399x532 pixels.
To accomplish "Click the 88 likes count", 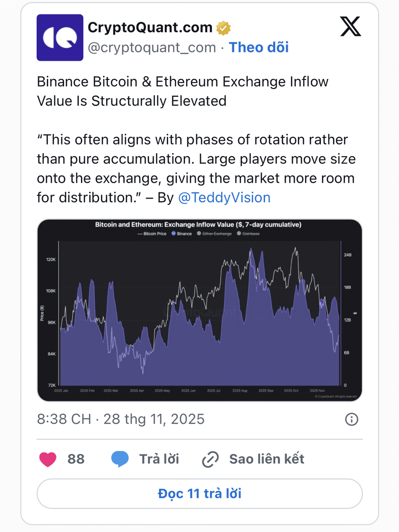I will coord(76,459).
